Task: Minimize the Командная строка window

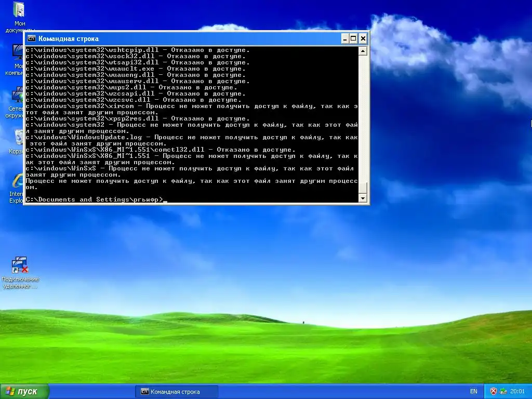Action: tap(344, 38)
